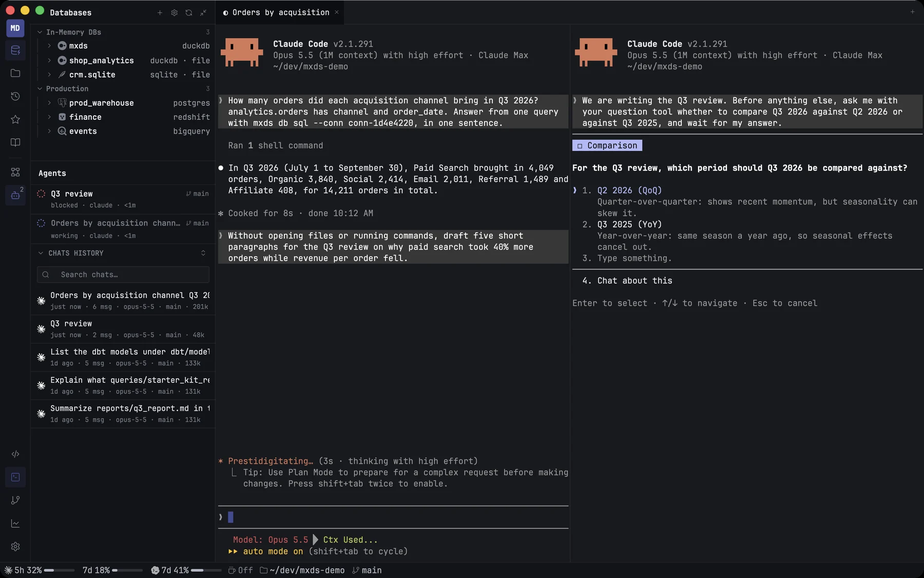The height and width of the screenshot is (578, 924).
Task: Select option 2 Q3 2025 (YoY)
Action: coord(629,225)
